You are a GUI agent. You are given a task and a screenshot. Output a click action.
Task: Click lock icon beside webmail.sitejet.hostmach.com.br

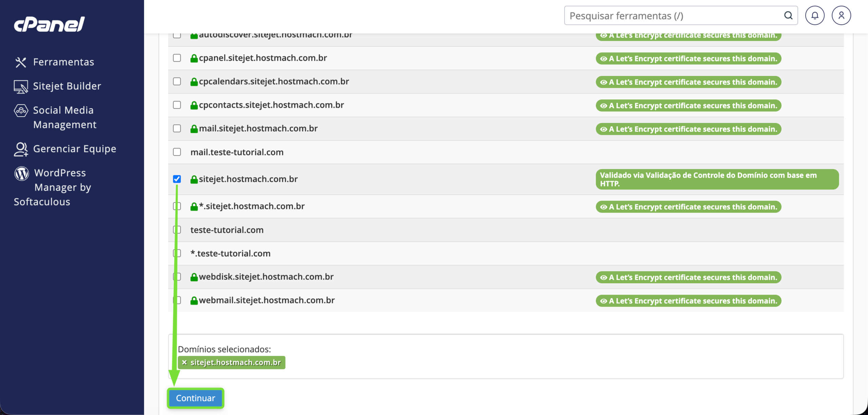pos(194,300)
